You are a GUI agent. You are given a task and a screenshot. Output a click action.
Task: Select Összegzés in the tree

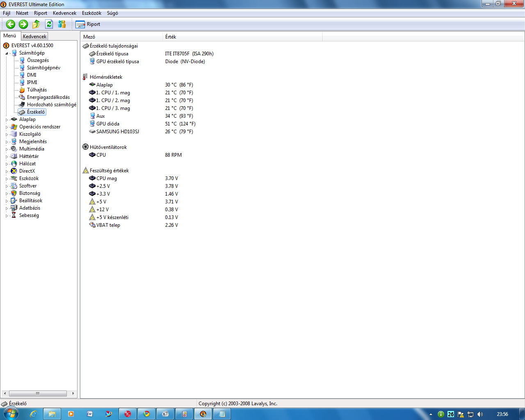pos(38,60)
